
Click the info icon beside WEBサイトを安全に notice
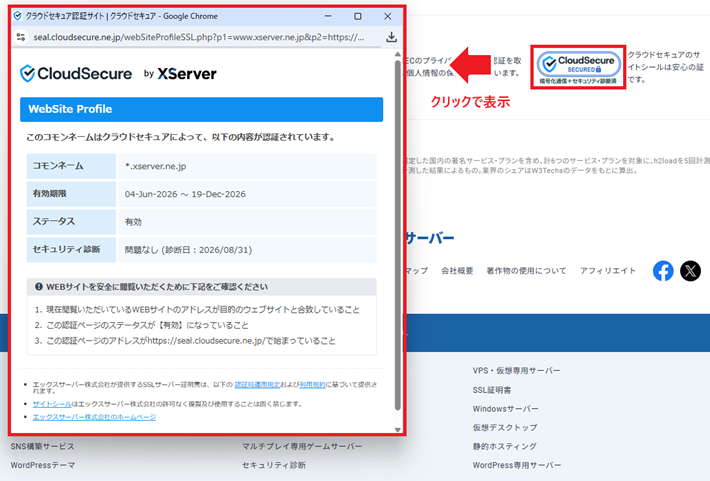39,287
